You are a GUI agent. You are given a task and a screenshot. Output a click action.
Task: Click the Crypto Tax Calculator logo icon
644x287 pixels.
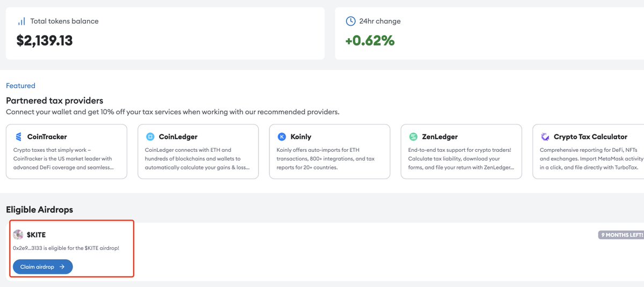[x=545, y=137]
